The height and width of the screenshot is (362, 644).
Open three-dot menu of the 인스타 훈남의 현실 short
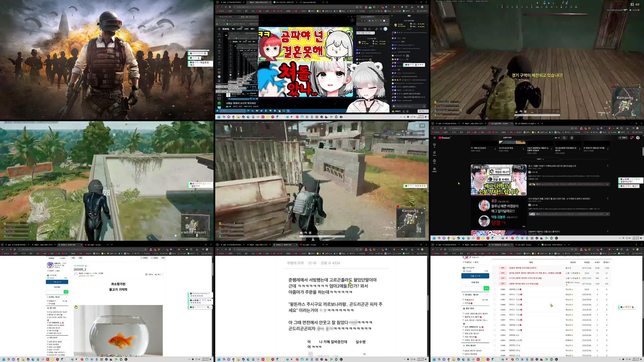pyautogui.click(x=523, y=149)
